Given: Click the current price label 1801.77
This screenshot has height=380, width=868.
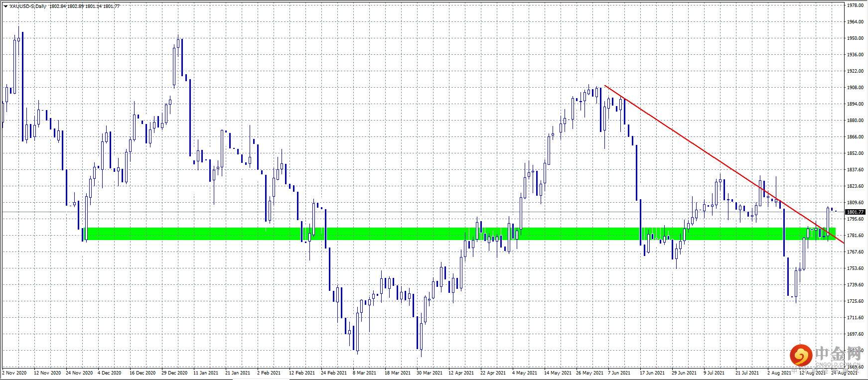Looking at the screenshot, I should tap(855, 212).
